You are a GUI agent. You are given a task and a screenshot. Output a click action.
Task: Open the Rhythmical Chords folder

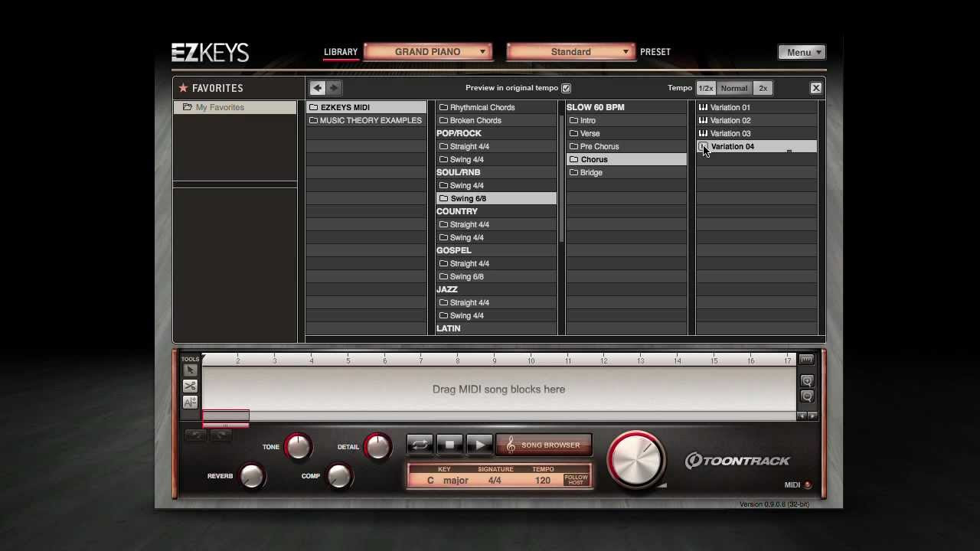point(496,107)
